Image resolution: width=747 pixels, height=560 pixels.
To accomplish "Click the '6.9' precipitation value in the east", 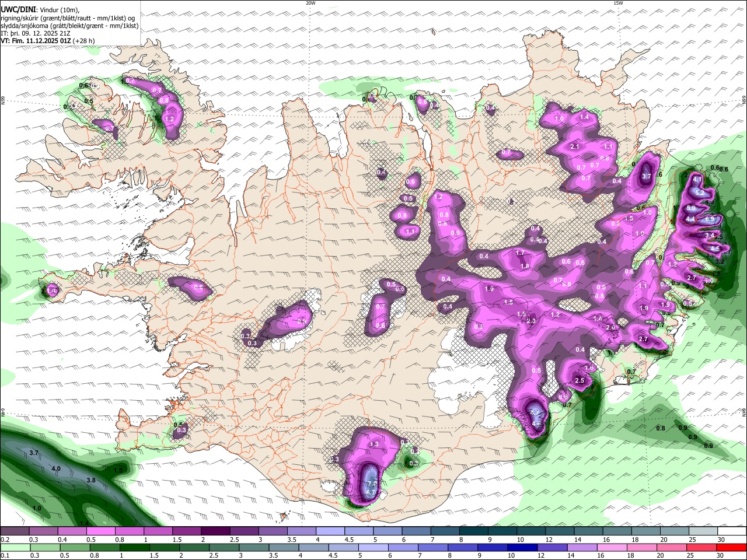I will 710,219.
